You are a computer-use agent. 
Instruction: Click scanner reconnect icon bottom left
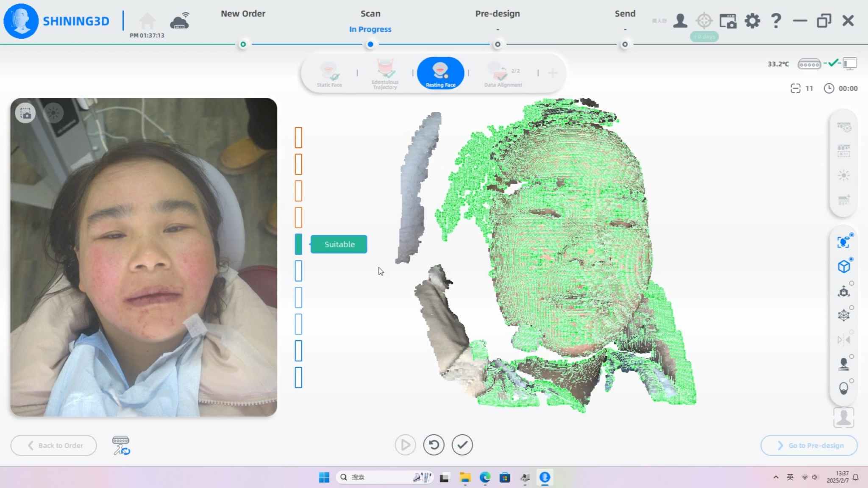[121, 446]
